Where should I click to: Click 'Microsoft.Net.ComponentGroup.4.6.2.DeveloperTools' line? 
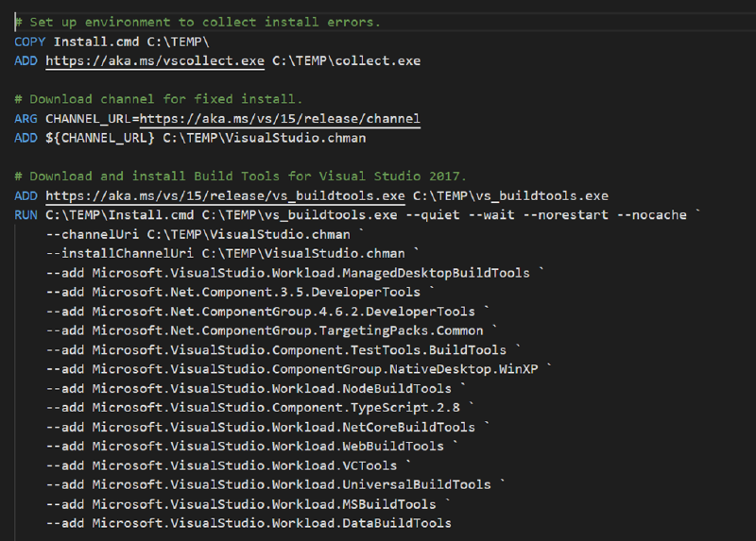pyautogui.click(x=267, y=312)
